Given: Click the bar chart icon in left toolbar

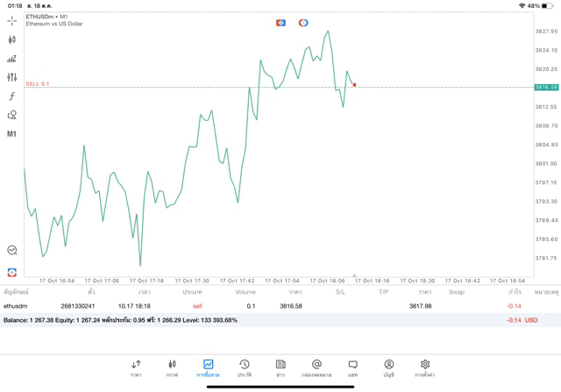Looking at the screenshot, I should point(11,59).
